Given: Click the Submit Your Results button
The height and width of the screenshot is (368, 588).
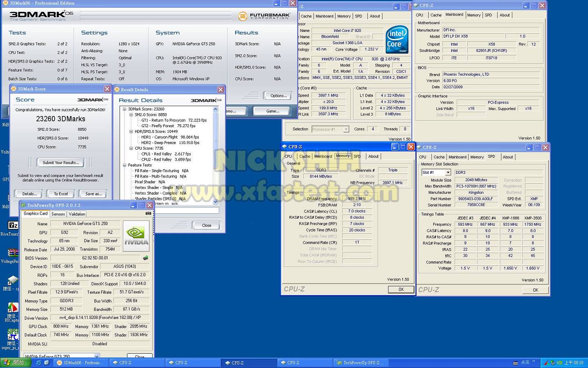Looking at the screenshot, I should coord(61,163).
